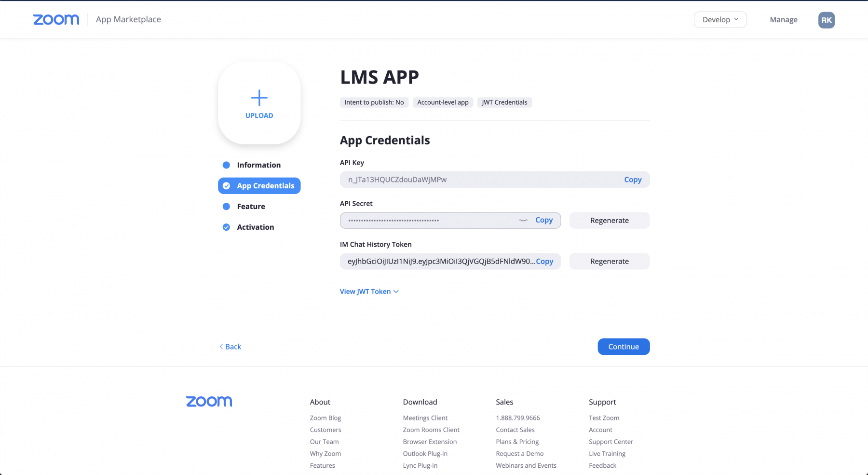Open Webinars and Events link
The height and width of the screenshot is (475, 868).
526,466
